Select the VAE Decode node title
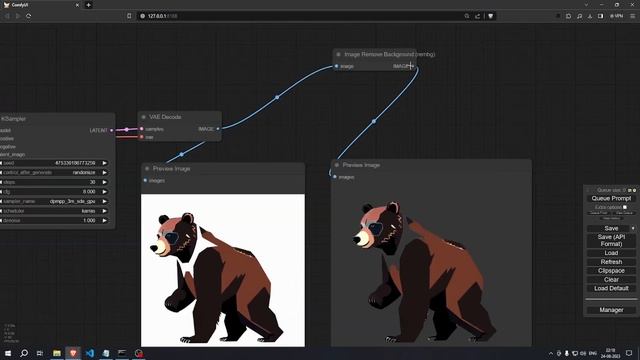640x360 pixels. [165, 117]
